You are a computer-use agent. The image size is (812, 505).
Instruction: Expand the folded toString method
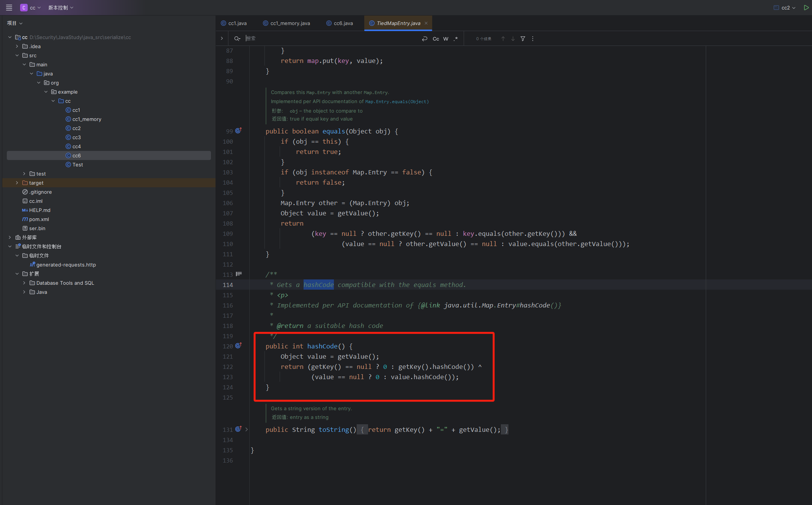[x=247, y=430]
